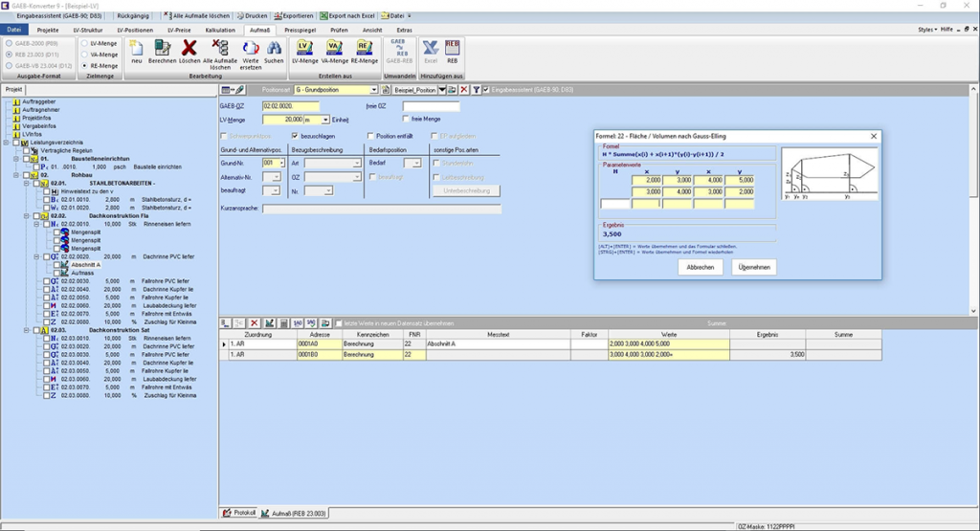Switch to the Kalkulation ribbon tab

pyautogui.click(x=220, y=30)
